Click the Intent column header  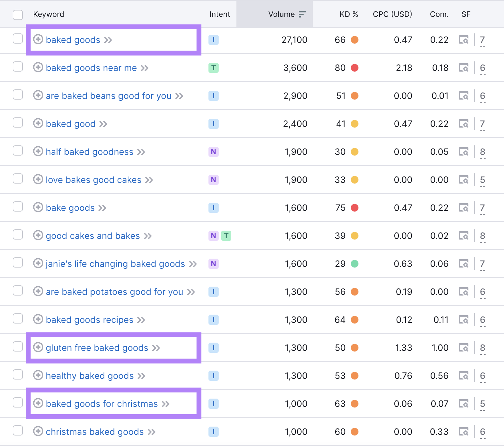pyautogui.click(x=220, y=14)
